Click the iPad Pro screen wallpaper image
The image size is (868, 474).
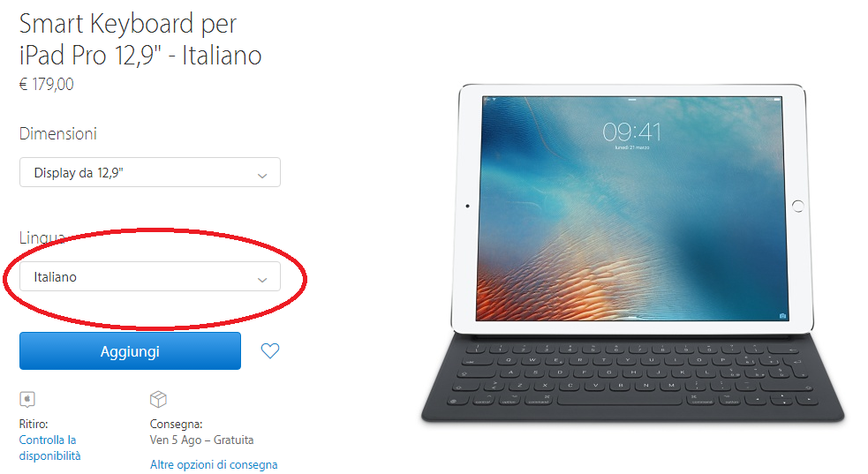point(632,208)
